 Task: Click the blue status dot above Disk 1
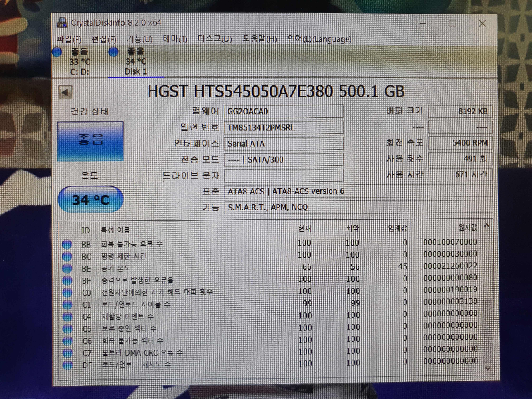(113, 52)
